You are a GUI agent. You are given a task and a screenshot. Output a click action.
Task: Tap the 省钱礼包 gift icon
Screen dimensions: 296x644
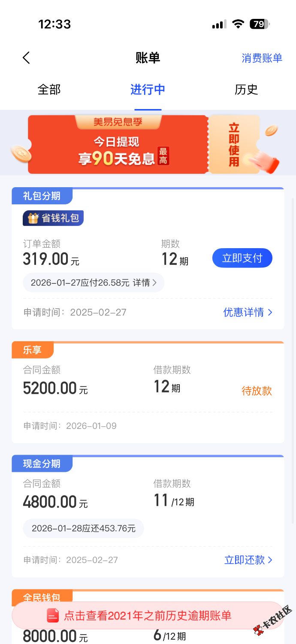(33, 218)
